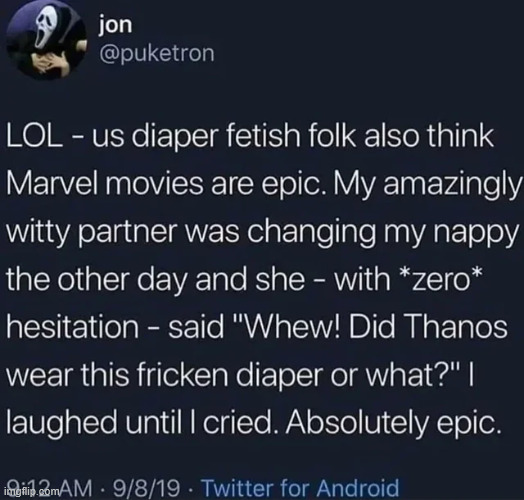Open the @puketron handle link

pyautogui.click(x=157, y=54)
